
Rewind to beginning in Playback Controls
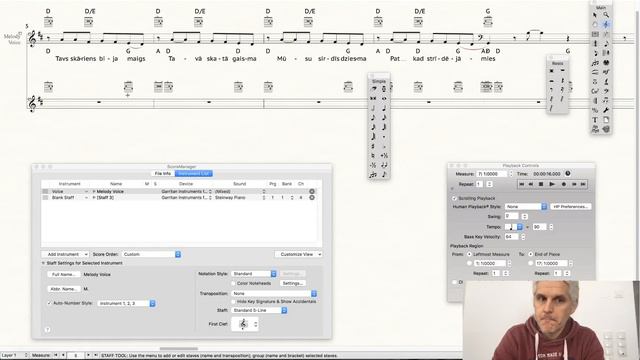[x=522, y=184]
